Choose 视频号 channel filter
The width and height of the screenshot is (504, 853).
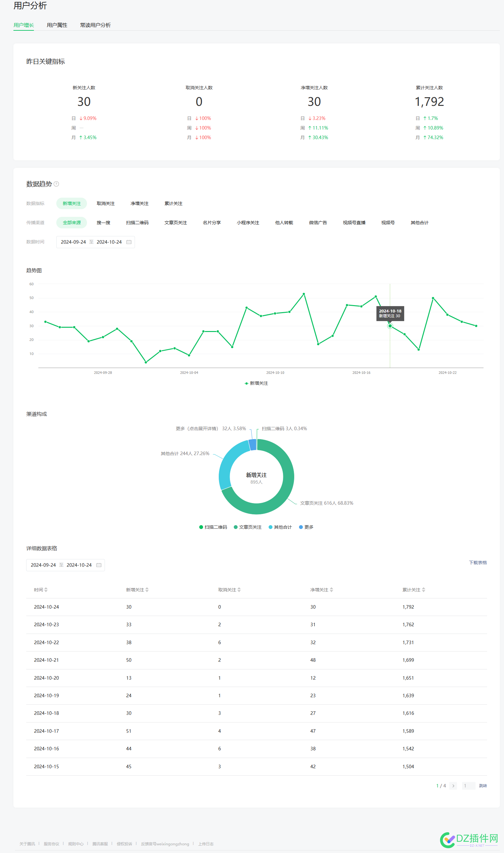pyautogui.click(x=388, y=222)
